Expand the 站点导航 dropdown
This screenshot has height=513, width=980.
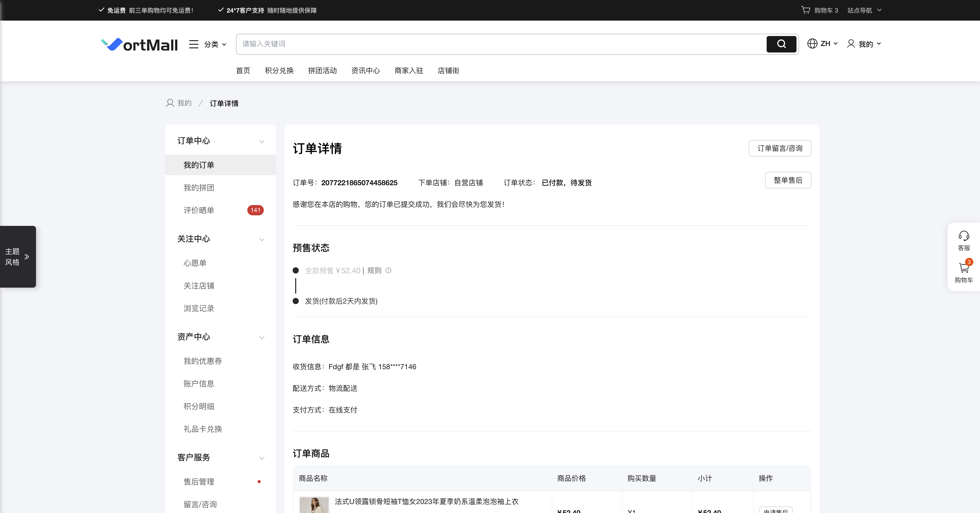point(864,10)
